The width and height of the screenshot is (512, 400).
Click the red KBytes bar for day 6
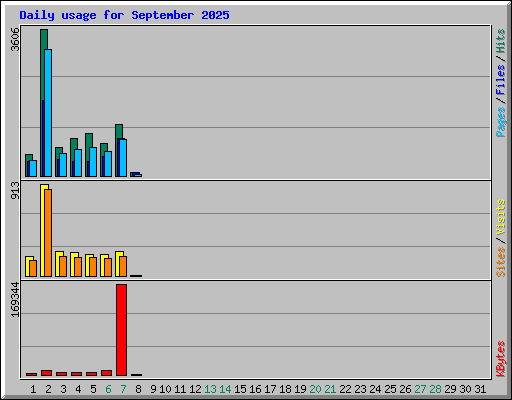pyautogui.click(x=106, y=373)
